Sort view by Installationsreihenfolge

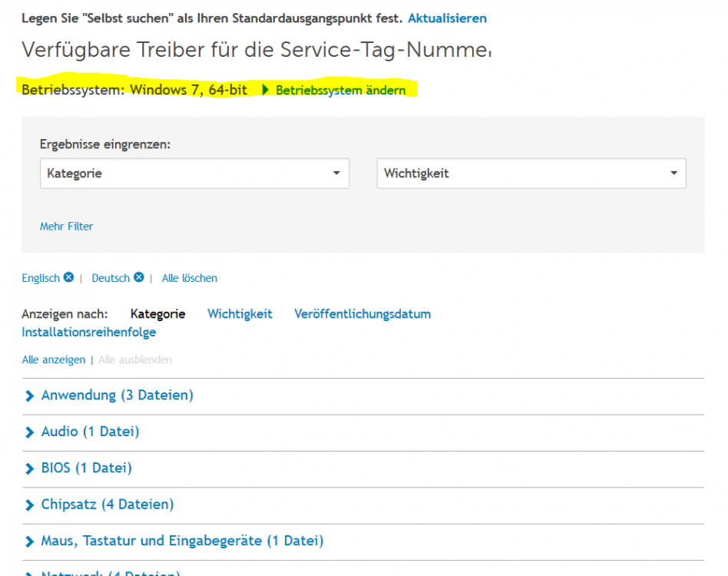click(x=89, y=333)
